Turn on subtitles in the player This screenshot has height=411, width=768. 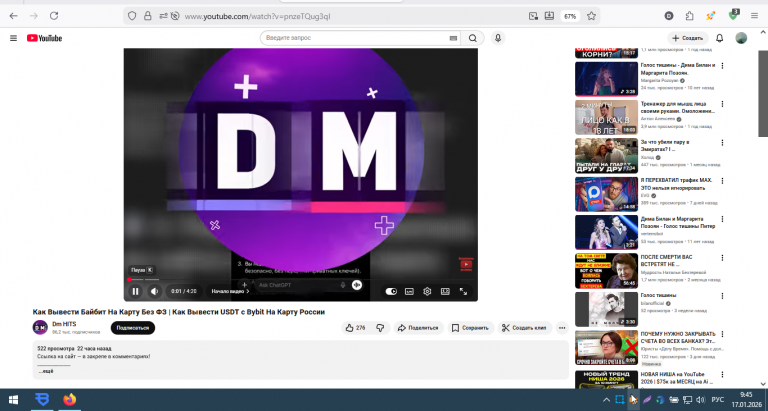pyautogui.click(x=409, y=291)
